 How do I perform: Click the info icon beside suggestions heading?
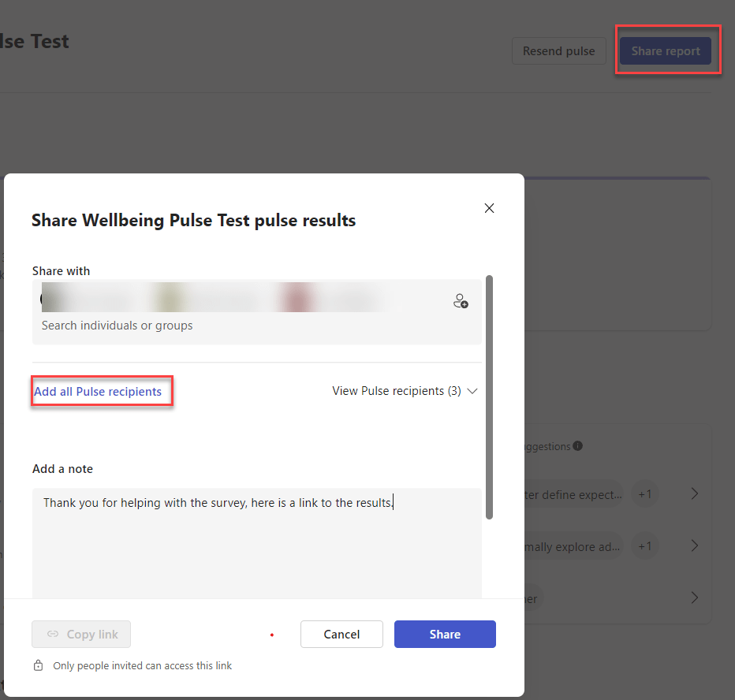578,446
